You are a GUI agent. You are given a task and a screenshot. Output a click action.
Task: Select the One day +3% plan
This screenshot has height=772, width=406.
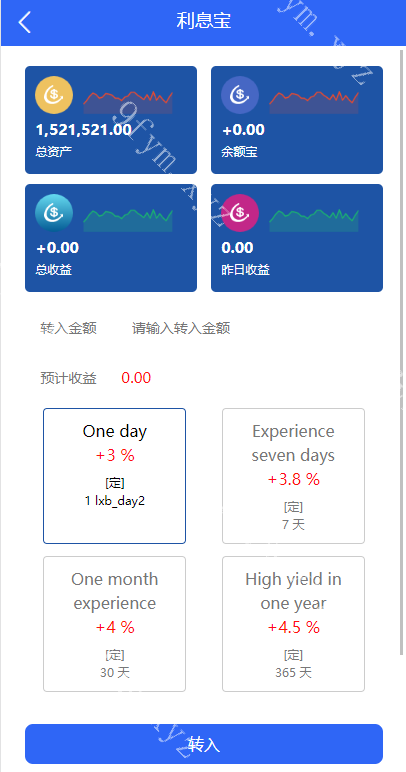point(115,476)
